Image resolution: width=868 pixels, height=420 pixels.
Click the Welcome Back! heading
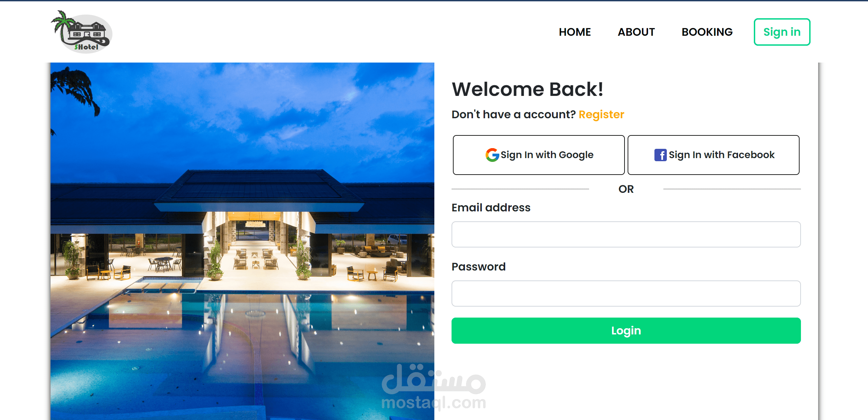tap(528, 89)
